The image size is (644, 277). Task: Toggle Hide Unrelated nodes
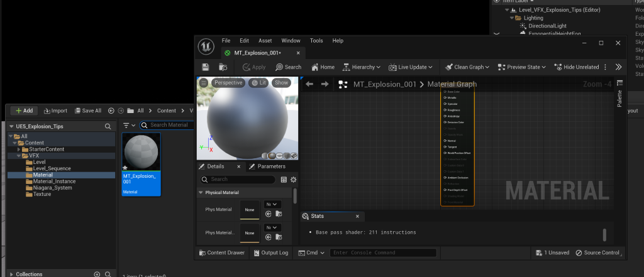(x=576, y=67)
